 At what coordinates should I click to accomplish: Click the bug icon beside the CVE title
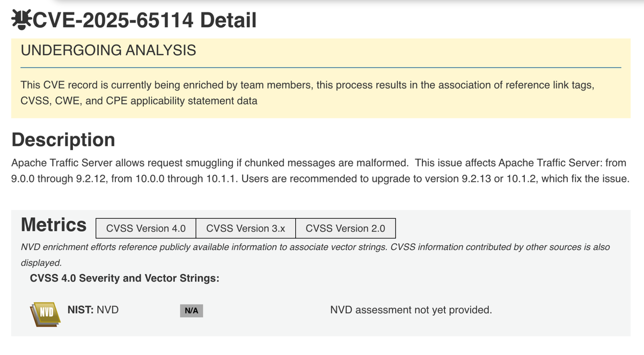tap(21, 20)
